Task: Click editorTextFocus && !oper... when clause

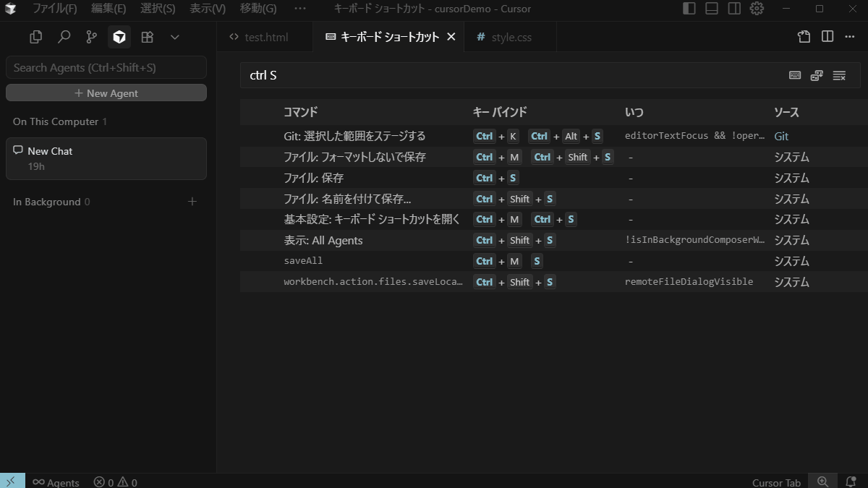Action: tap(694, 136)
